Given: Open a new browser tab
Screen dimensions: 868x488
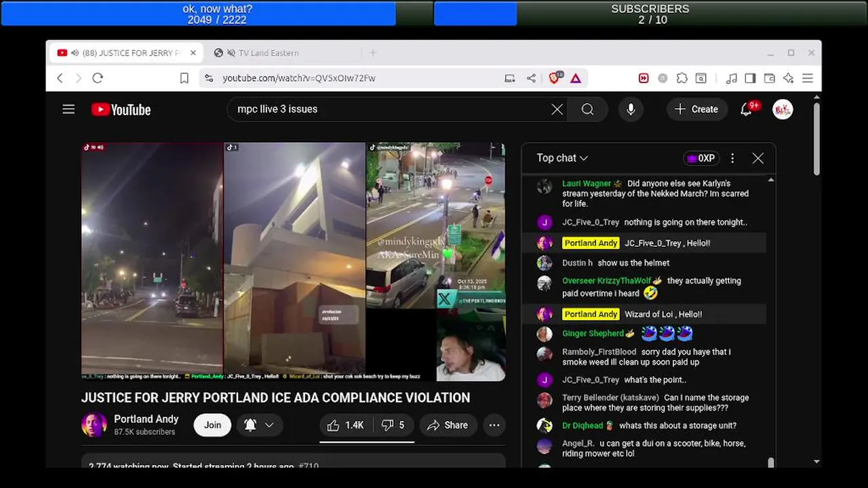Looking at the screenshot, I should coord(373,53).
